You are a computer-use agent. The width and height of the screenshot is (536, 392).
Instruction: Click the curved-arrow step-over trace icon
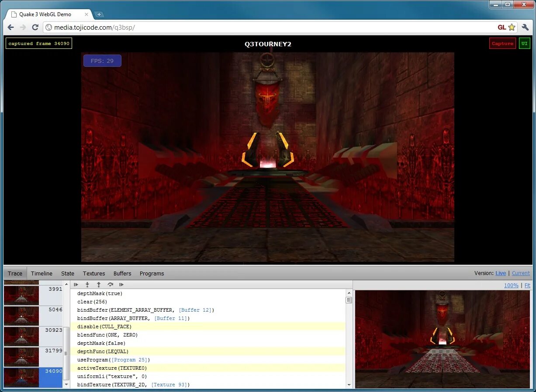(110, 285)
